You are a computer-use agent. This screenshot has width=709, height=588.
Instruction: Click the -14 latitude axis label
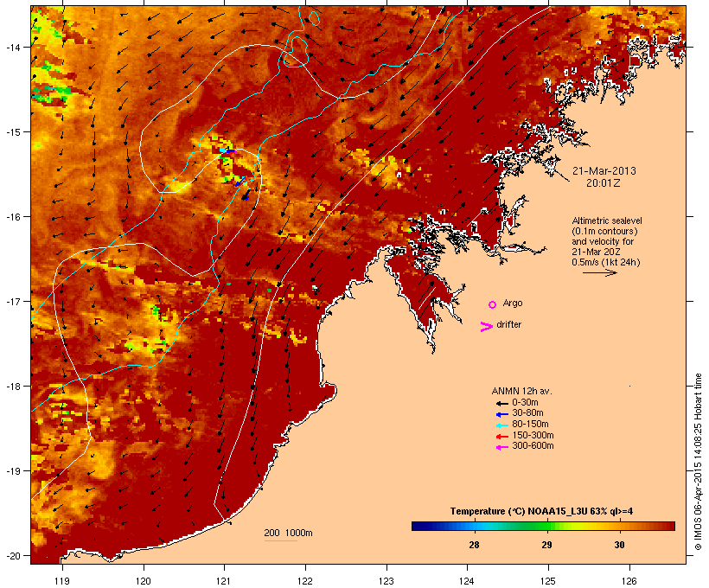pos(12,47)
